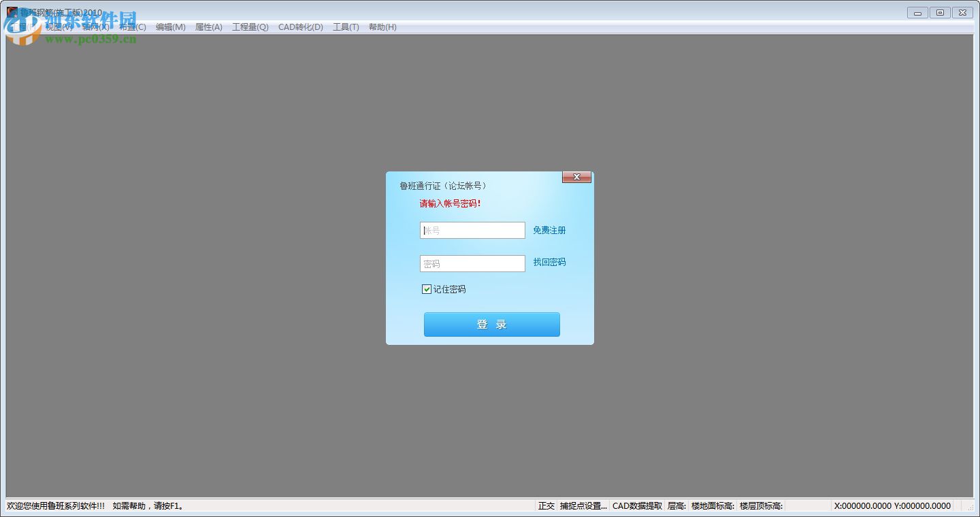
Task: Click the 找回密码 password recovery link
Action: point(549,263)
